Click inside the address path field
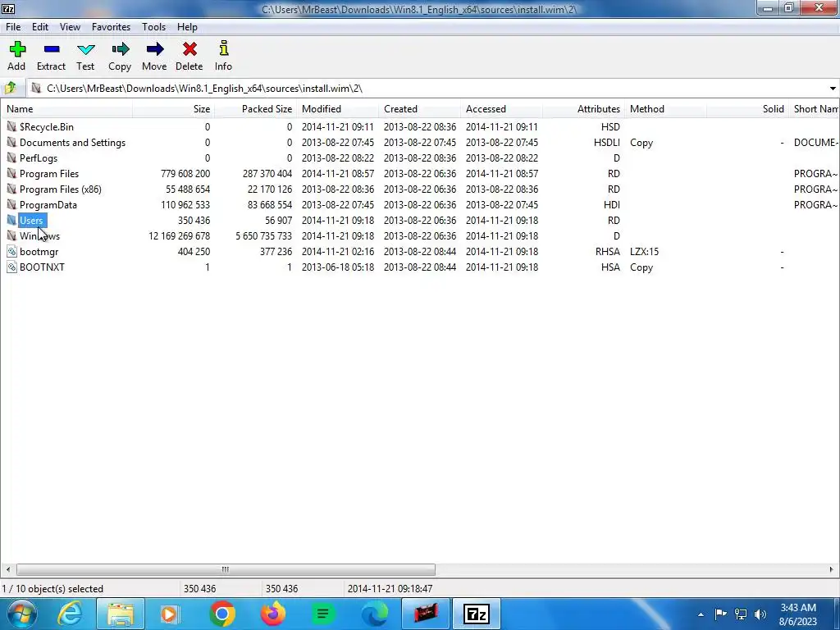Image resolution: width=840 pixels, height=630 pixels. coord(428,89)
